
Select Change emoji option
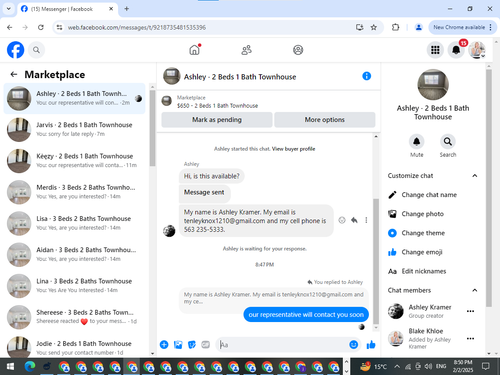433,252
